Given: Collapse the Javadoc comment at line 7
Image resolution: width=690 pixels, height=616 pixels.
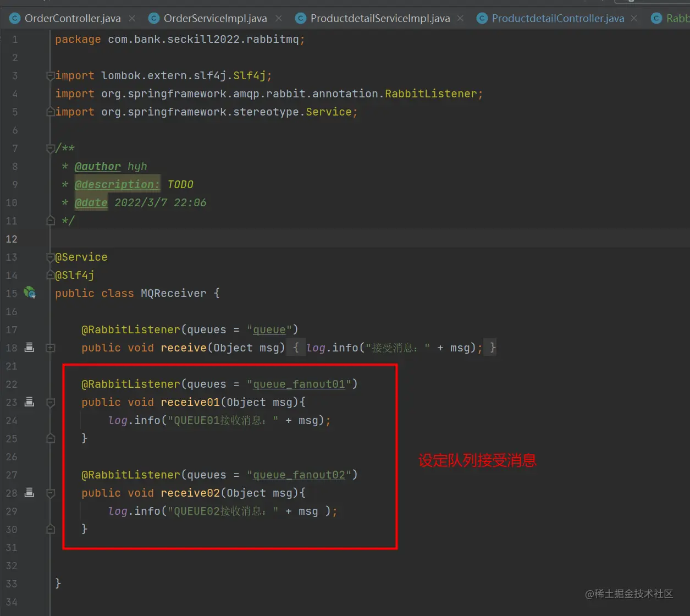Looking at the screenshot, I should pos(51,148).
